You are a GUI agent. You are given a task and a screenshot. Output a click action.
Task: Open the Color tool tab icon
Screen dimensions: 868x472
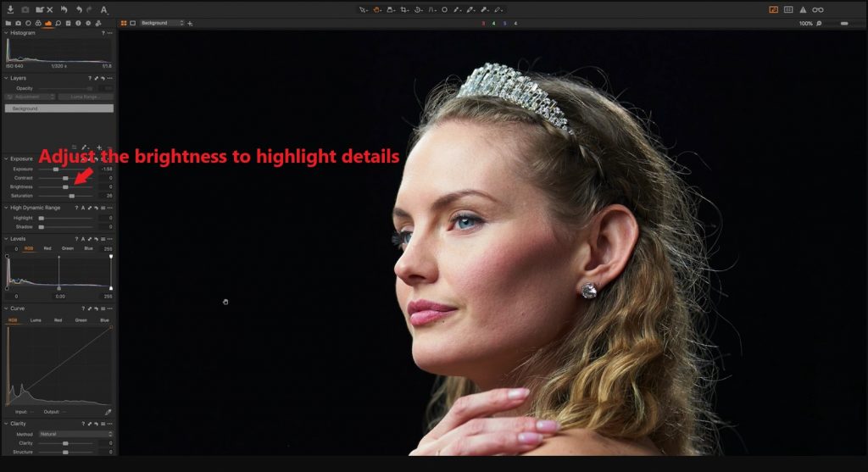[x=38, y=23]
